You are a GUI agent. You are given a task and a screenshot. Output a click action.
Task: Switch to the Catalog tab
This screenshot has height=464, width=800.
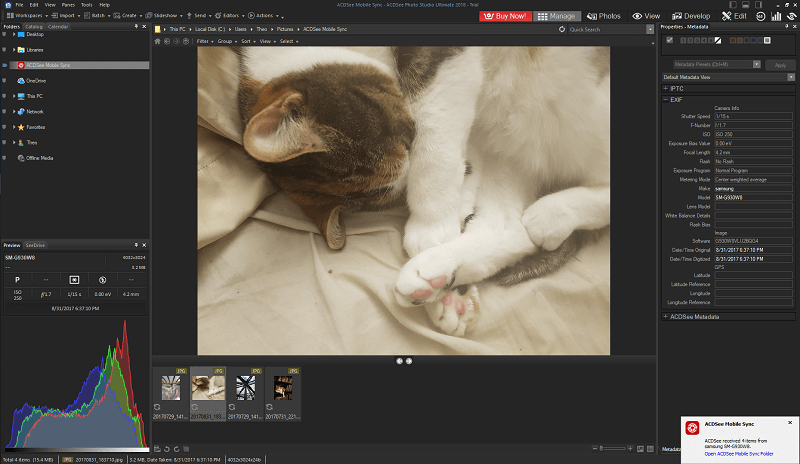[33, 26]
